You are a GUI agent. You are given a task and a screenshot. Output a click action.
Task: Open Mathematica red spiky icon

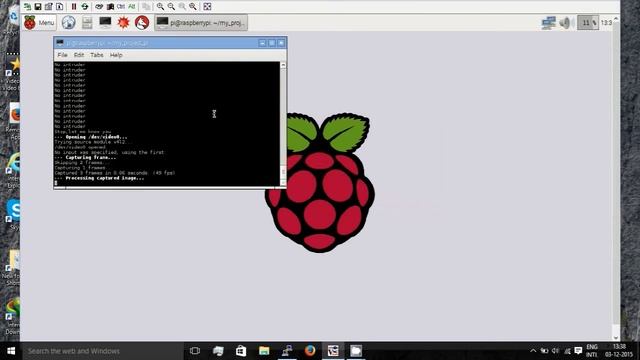123,23
